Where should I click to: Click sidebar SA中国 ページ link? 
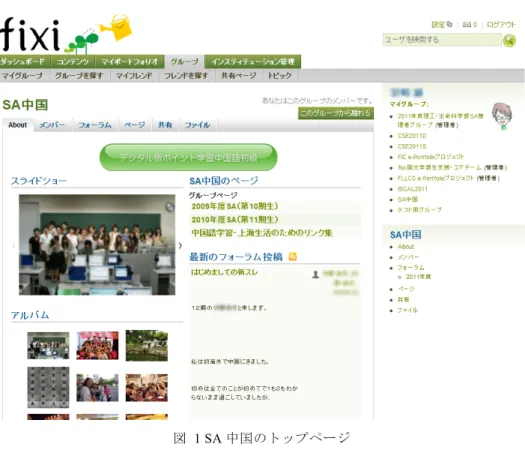[406, 289]
